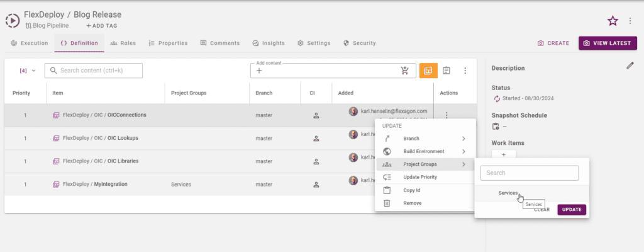Click the CI person icon for OICConnections
Viewport: 644px width, 252px height.
pyautogui.click(x=316, y=116)
